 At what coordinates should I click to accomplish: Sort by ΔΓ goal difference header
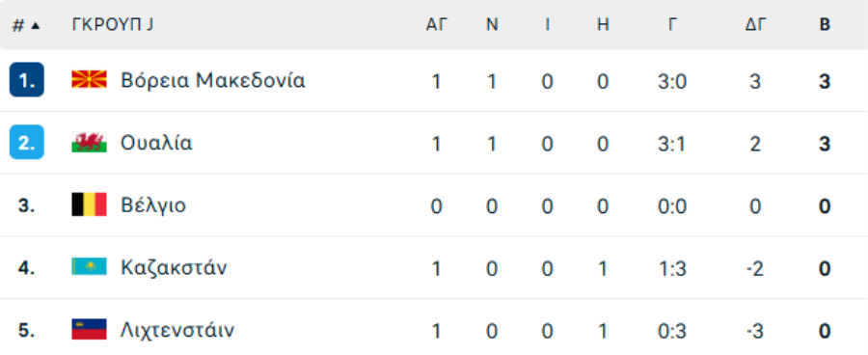pos(755,25)
